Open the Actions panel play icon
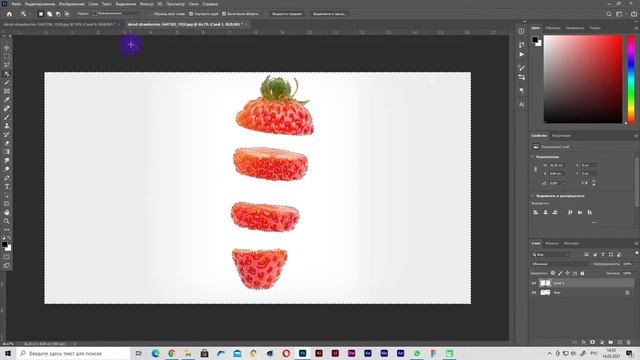This screenshot has height=360, width=640. pos(522,54)
